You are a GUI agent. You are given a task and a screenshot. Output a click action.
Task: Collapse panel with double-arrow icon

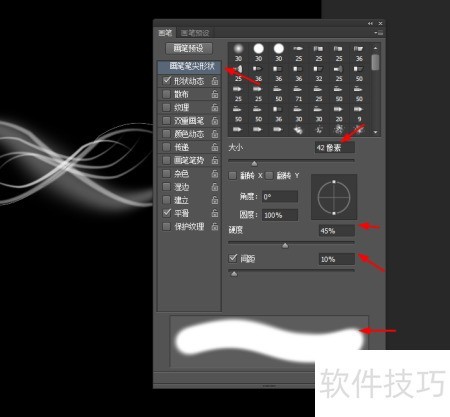pyautogui.click(x=370, y=23)
